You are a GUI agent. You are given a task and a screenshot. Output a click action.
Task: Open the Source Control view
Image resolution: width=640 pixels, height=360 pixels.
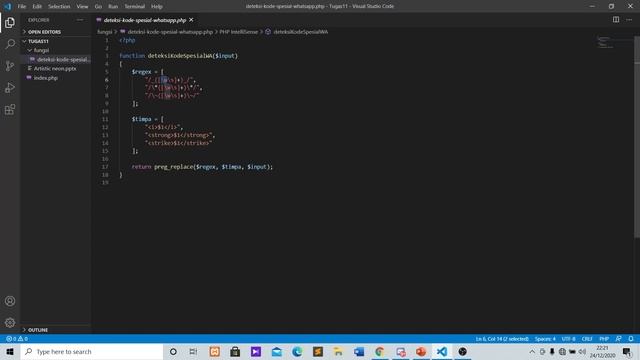click(x=10, y=66)
